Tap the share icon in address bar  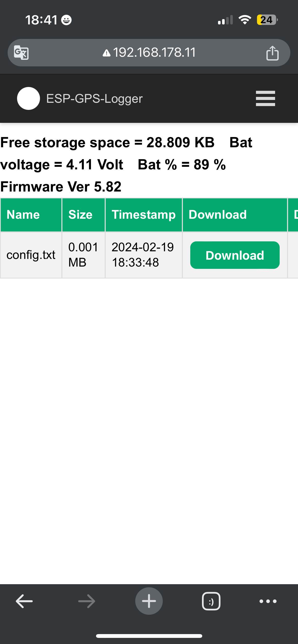[x=272, y=53]
